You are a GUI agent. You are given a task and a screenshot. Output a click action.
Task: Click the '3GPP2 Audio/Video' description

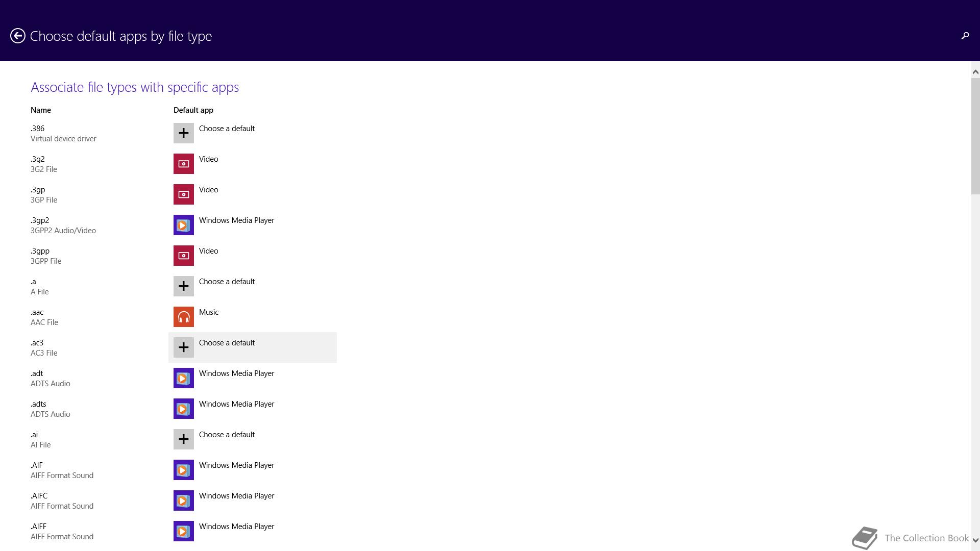pyautogui.click(x=63, y=231)
